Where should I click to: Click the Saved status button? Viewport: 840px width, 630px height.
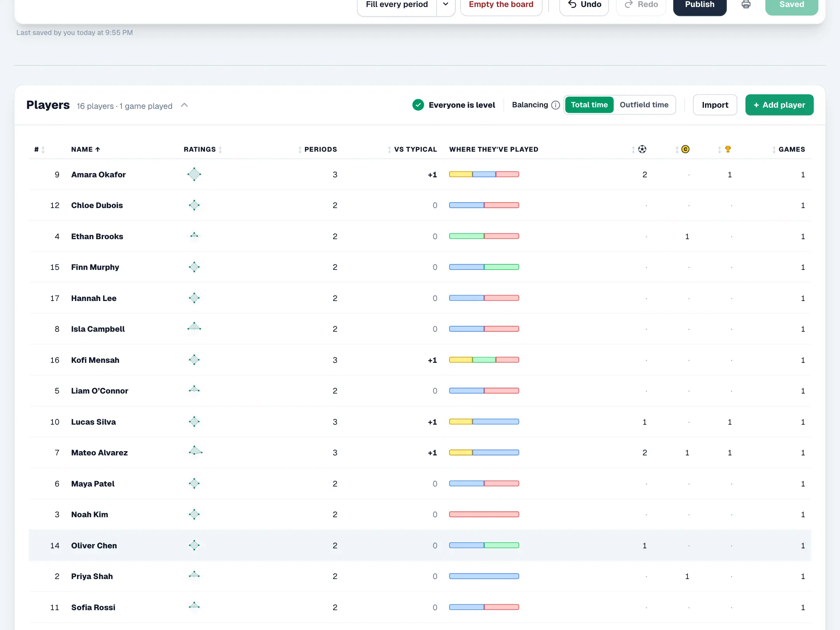[x=791, y=4]
